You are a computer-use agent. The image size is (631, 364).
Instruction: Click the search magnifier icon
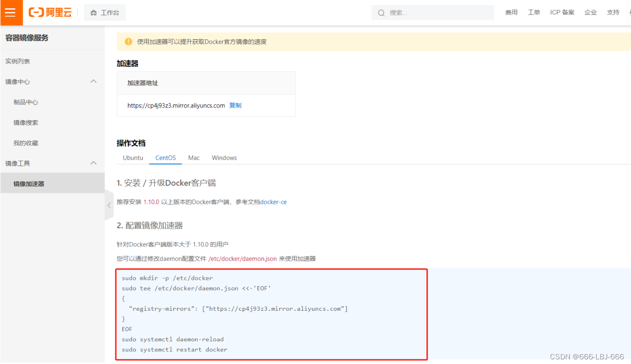point(381,13)
